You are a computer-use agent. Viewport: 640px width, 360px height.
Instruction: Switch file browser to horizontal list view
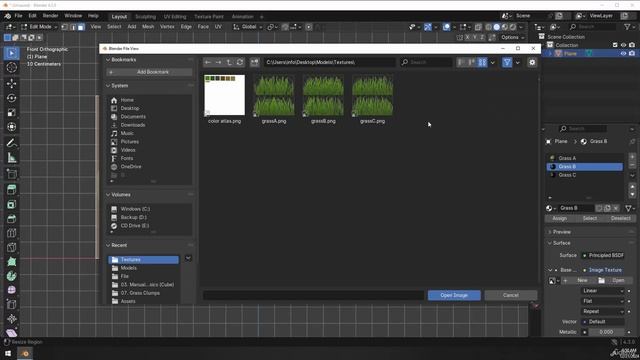(x=472, y=62)
